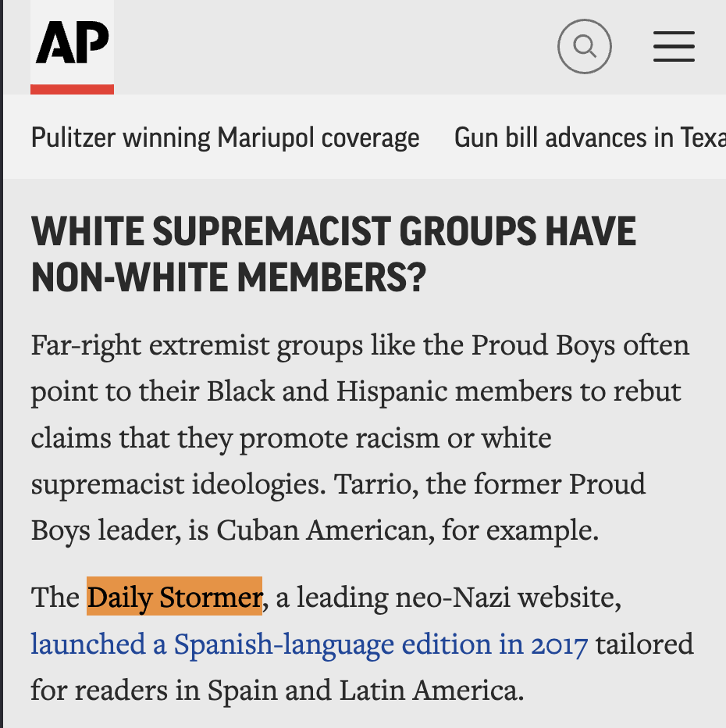Click the 'WHITE SUPREMACIST GROUPS HAVE' headline line
Screen dimensions: 726x728
[333, 233]
